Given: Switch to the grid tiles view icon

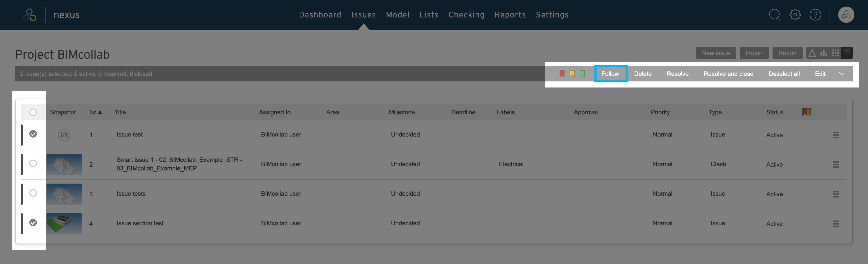Looking at the screenshot, I should pyautogui.click(x=835, y=53).
